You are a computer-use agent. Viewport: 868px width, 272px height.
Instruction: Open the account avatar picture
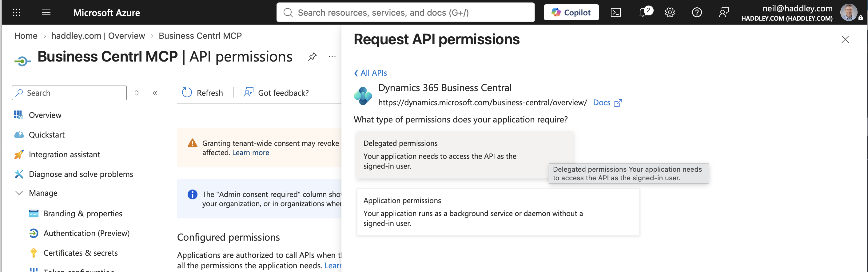[x=849, y=12]
